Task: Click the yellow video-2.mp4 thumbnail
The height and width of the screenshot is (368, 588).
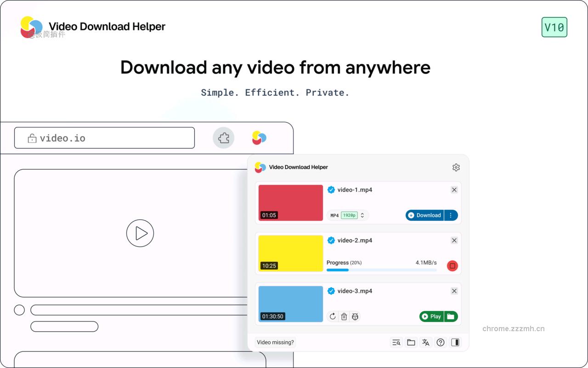Action: [x=291, y=253]
